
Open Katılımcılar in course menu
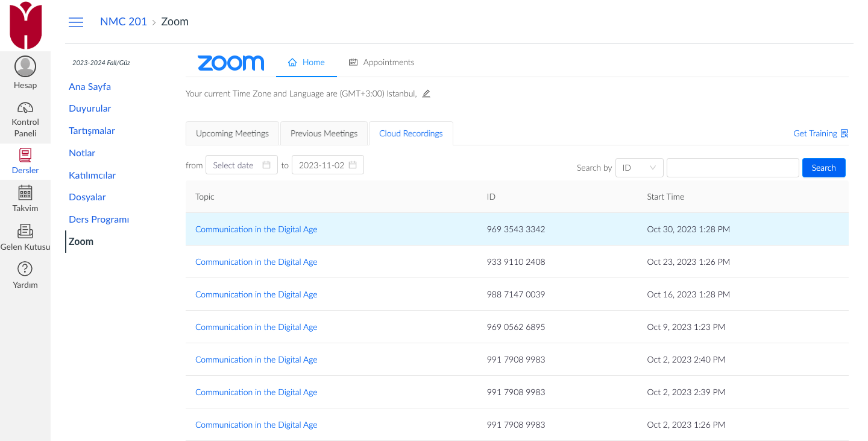[92, 176]
